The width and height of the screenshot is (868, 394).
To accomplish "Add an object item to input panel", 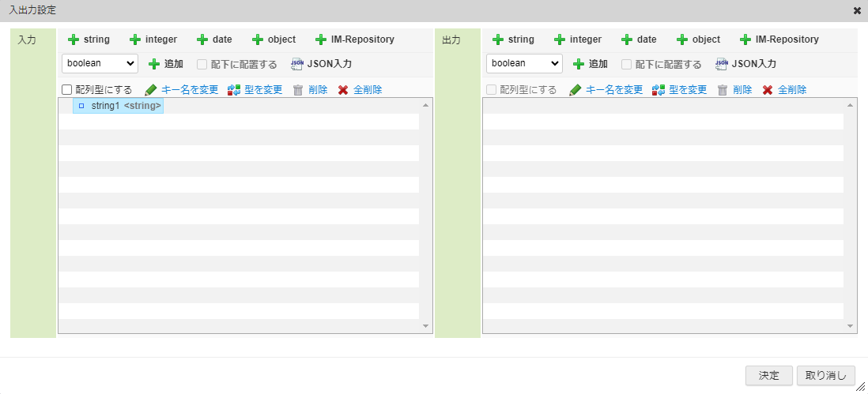I will 274,39.
